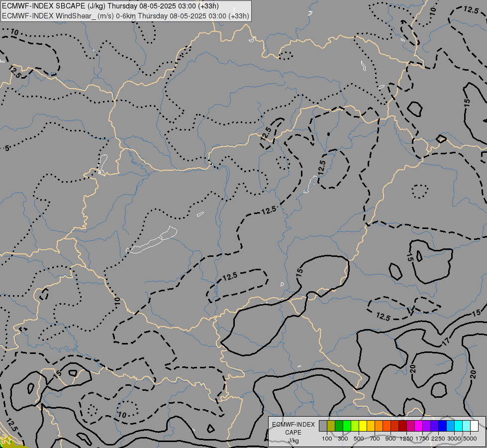
Task: Select the dark red legend swatch
Action: [x=403, y=426]
